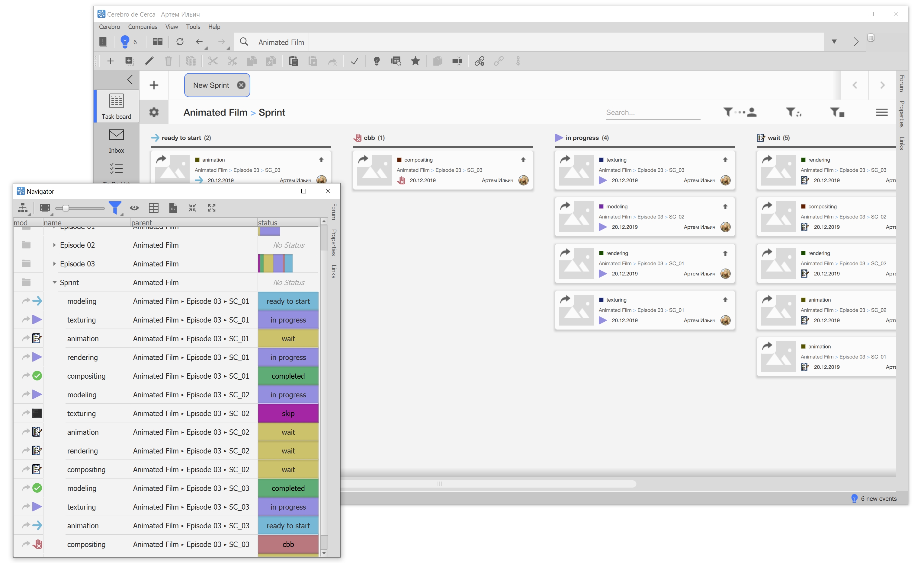Open the Tools menu
This screenshot has width=924, height=563.
[193, 27]
